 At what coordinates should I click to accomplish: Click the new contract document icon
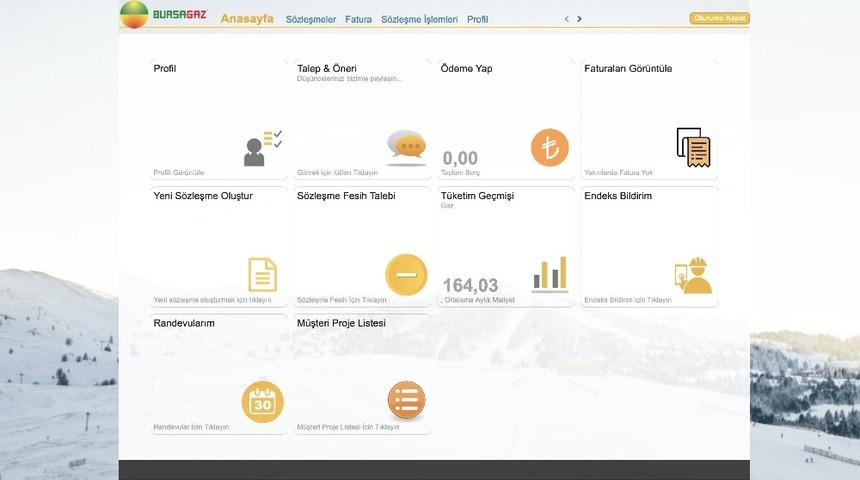(263, 274)
